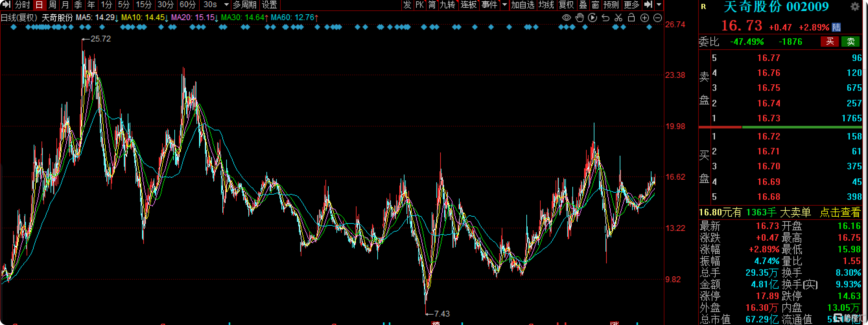
Task: Toggle price adjustment with 复权
Action: coord(567,5)
